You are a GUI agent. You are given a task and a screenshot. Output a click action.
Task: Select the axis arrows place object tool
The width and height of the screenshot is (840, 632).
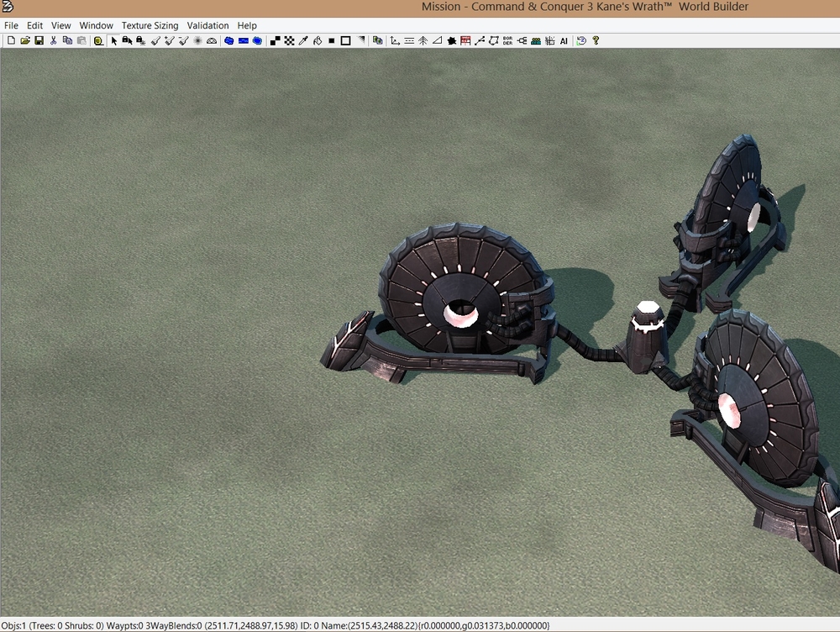[x=395, y=40]
